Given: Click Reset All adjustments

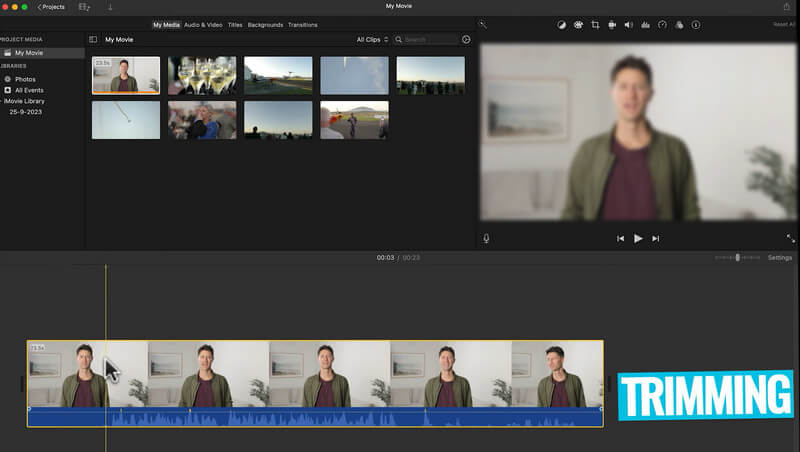Looking at the screenshot, I should 785,24.
